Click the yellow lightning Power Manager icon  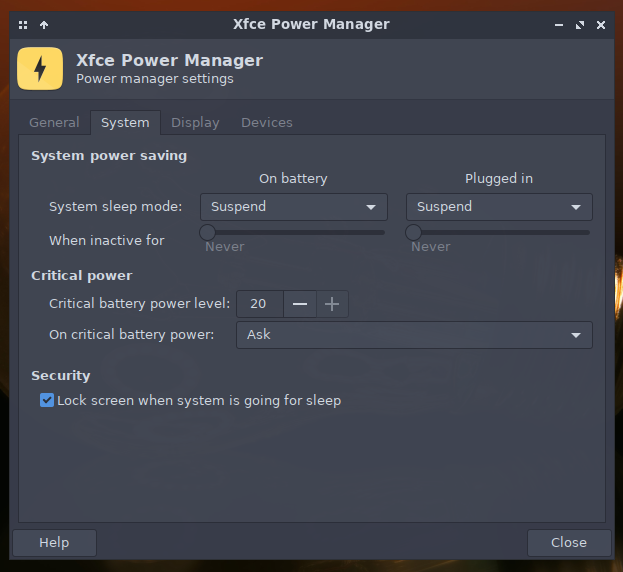(x=40, y=69)
